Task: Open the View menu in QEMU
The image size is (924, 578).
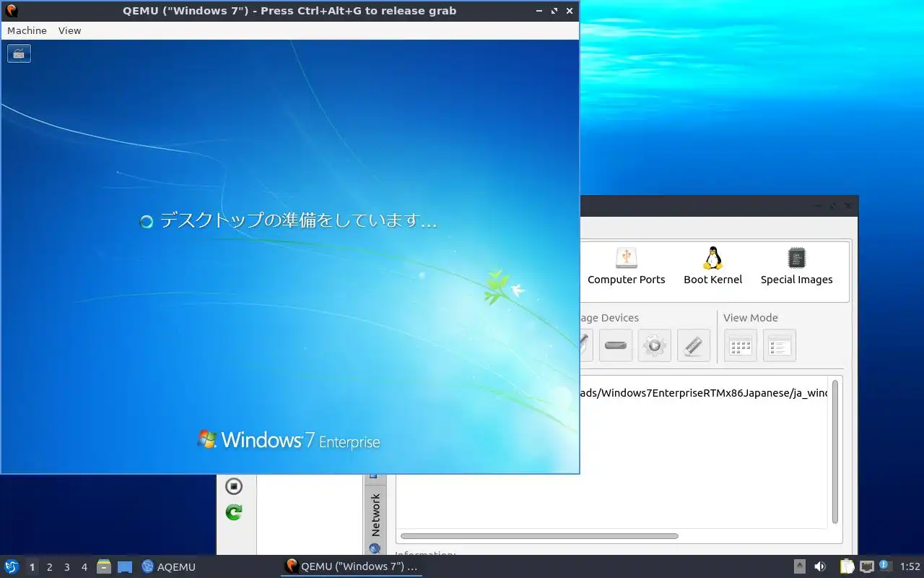Action: [69, 30]
